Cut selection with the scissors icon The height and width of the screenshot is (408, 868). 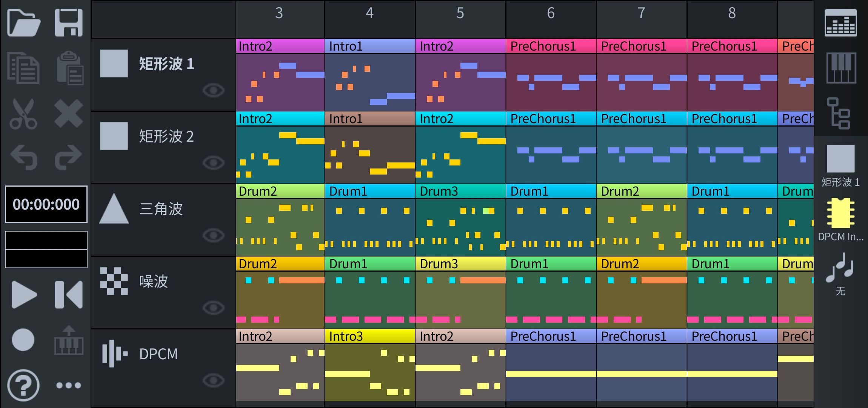(x=23, y=113)
